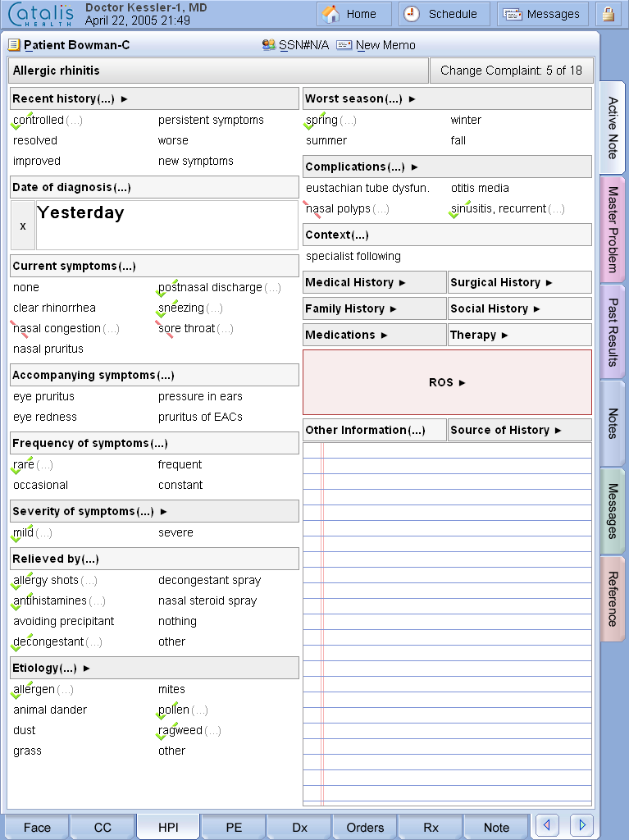629x840 pixels.
Task: Open the details (...) next to pollen
Action: click(199, 710)
